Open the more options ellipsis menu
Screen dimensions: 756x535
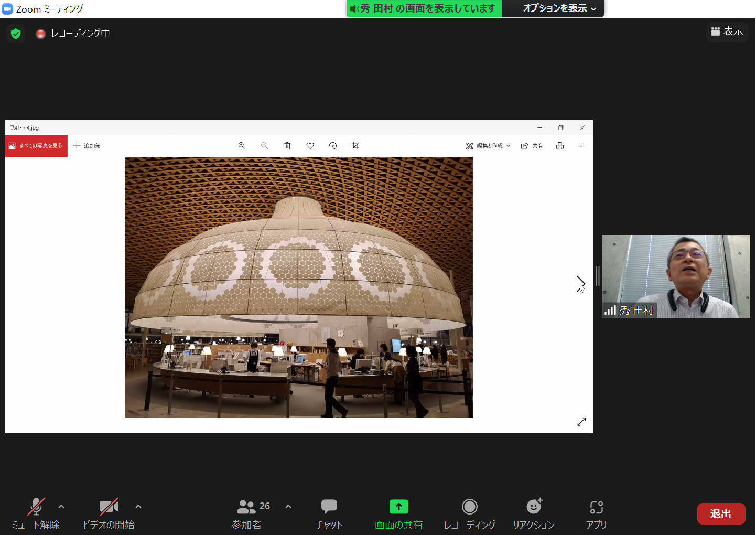pyautogui.click(x=582, y=146)
